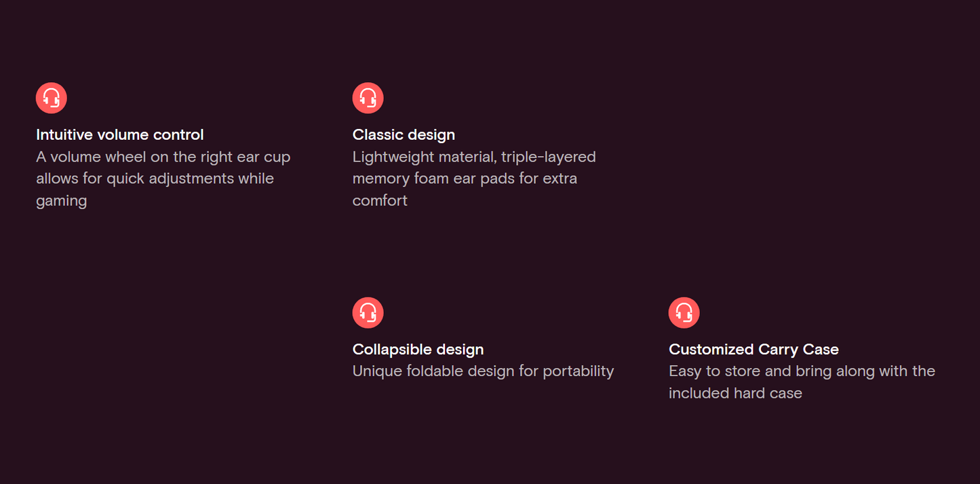The height and width of the screenshot is (484, 980).
Task: Open the "Customized Carry Case" heading
Action: [753, 350]
